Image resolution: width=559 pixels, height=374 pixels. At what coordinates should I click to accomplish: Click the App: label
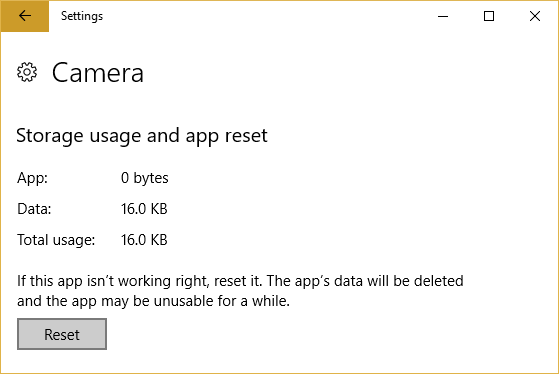pos(32,178)
